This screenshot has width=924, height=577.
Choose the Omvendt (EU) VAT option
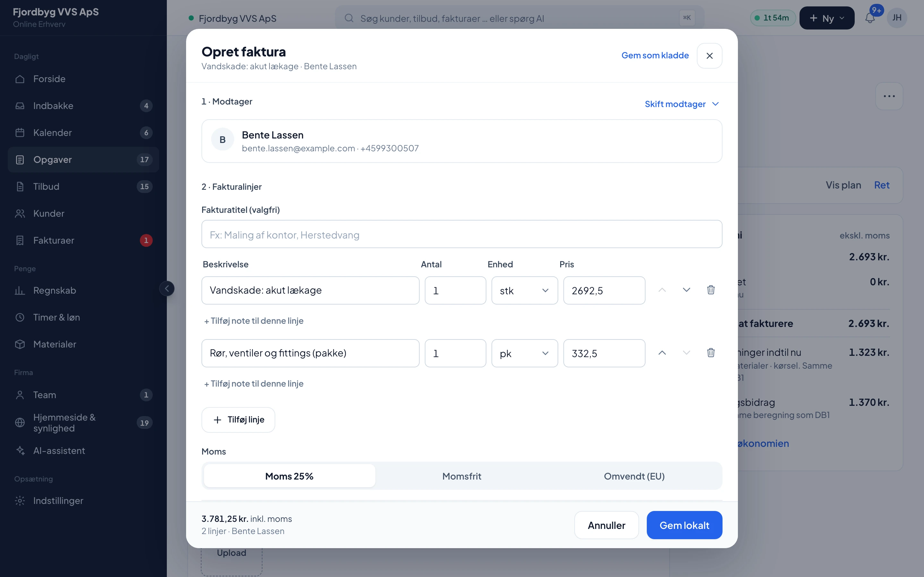634,476
